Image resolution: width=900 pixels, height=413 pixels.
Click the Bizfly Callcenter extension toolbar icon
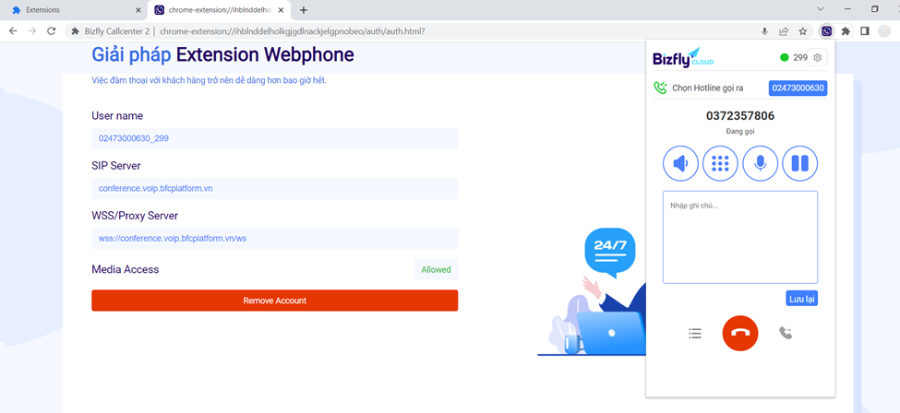(827, 32)
